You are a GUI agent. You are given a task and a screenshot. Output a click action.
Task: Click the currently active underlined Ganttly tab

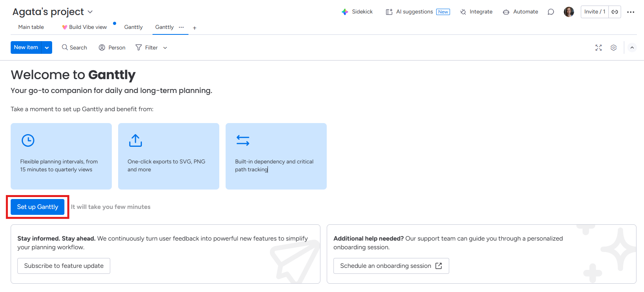click(164, 27)
